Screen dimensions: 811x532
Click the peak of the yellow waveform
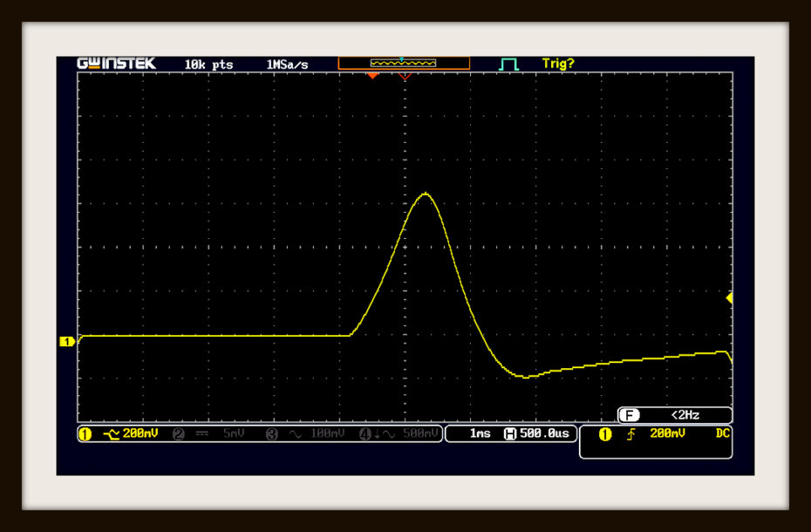tap(426, 194)
